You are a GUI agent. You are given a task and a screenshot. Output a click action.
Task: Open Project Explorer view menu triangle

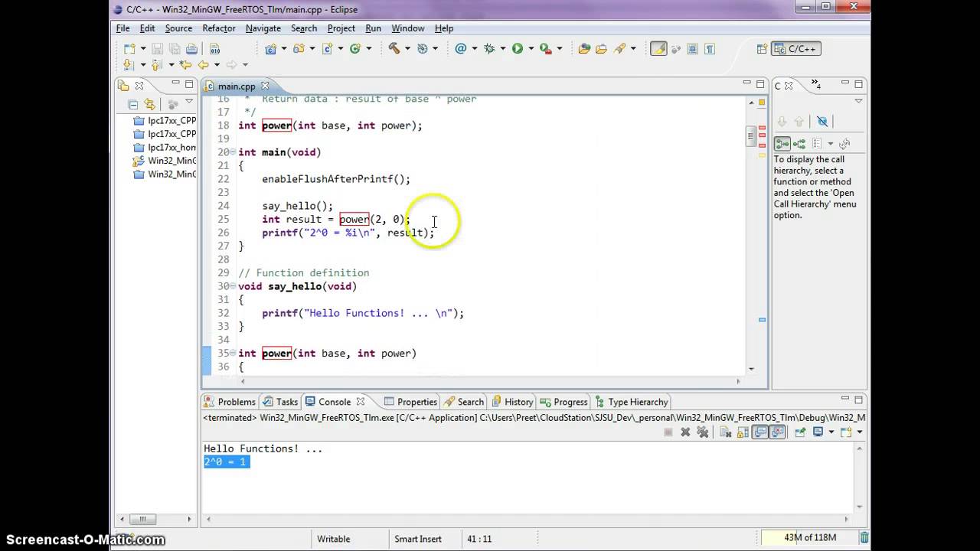click(x=188, y=101)
